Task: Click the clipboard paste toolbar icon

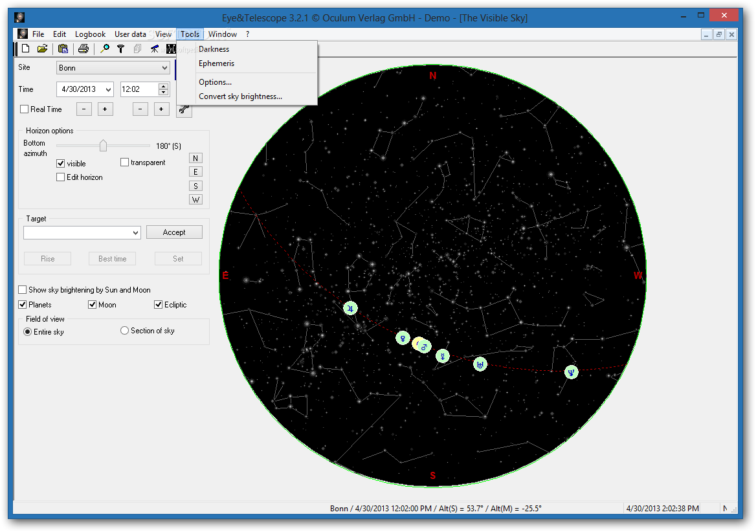Action: pyautogui.click(x=63, y=48)
